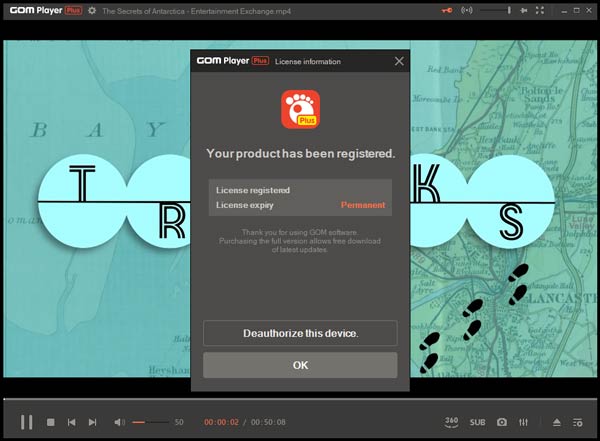Click the GOM Player Plus logo in dialog
The width and height of the screenshot is (600, 441).
click(300, 109)
